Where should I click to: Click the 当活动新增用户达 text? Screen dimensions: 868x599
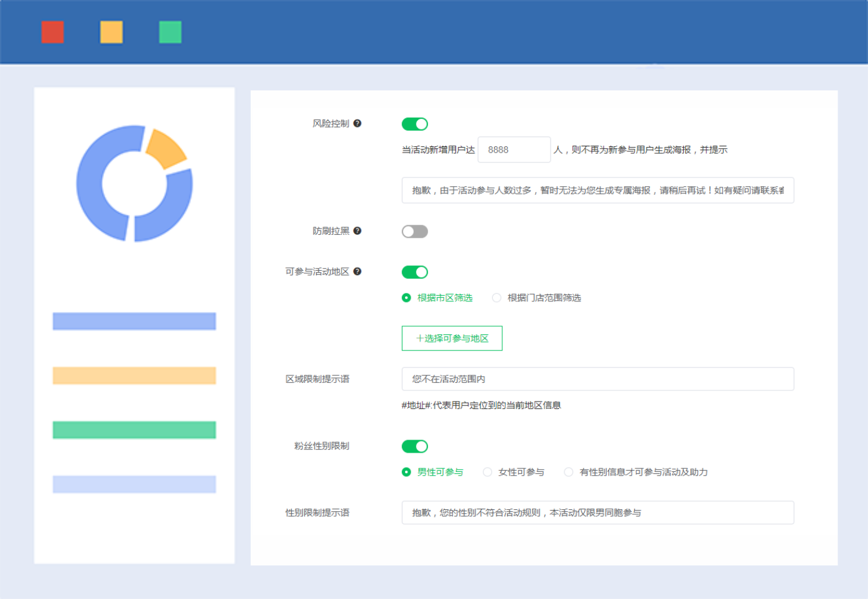438,149
